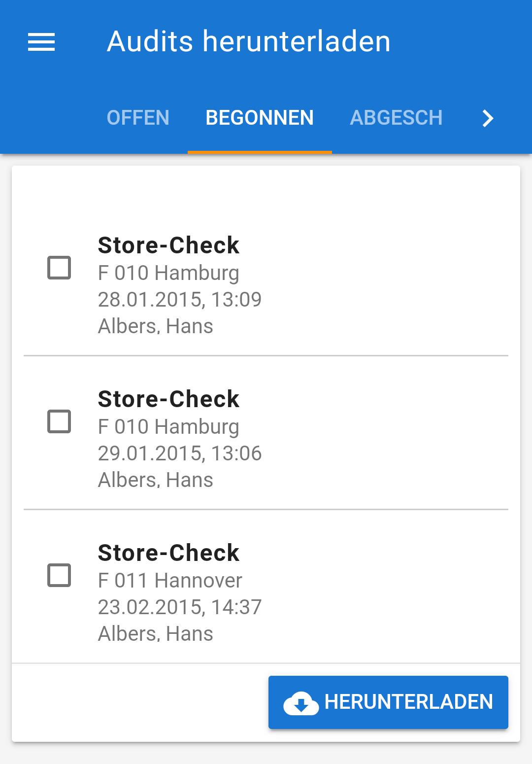532x764 pixels.
Task: Click Store-Check title of the 29.01.2015 audit
Action: (168, 399)
